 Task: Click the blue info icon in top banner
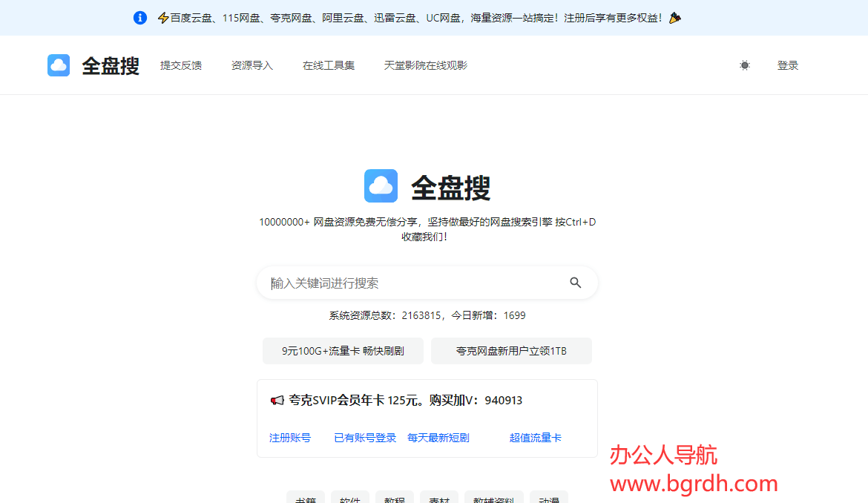pyautogui.click(x=140, y=18)
